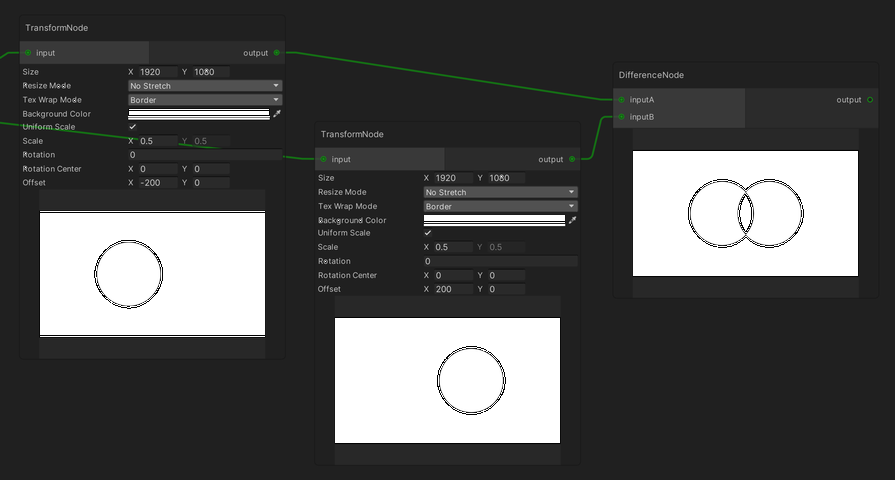This screenshot has width=895, height=480.
Task: Click the DifferenceNode overlapping circles preview
Action: tap(745, 214)
